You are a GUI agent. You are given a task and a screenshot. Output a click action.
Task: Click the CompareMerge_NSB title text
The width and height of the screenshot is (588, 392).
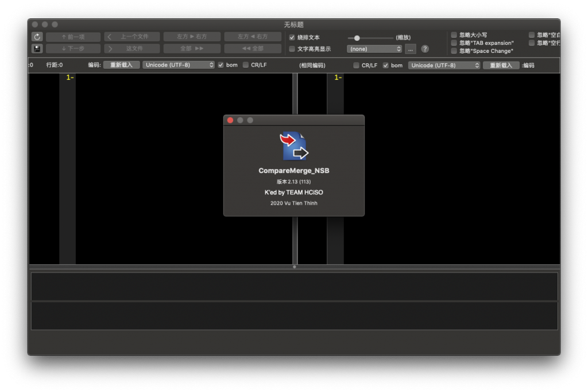(293, 171)
